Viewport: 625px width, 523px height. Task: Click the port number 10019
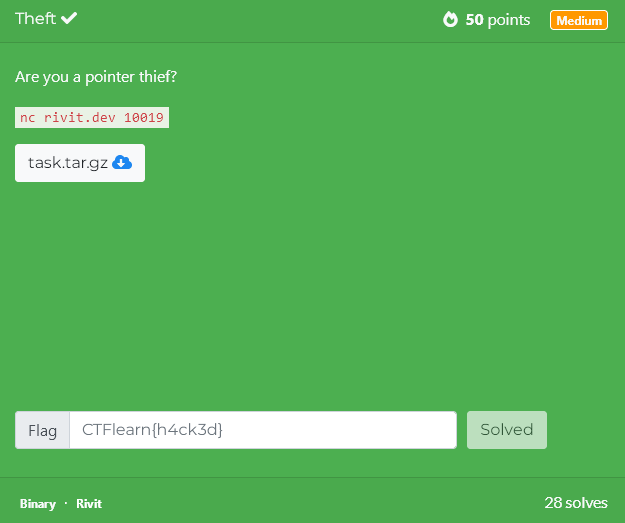click(144, 118)
